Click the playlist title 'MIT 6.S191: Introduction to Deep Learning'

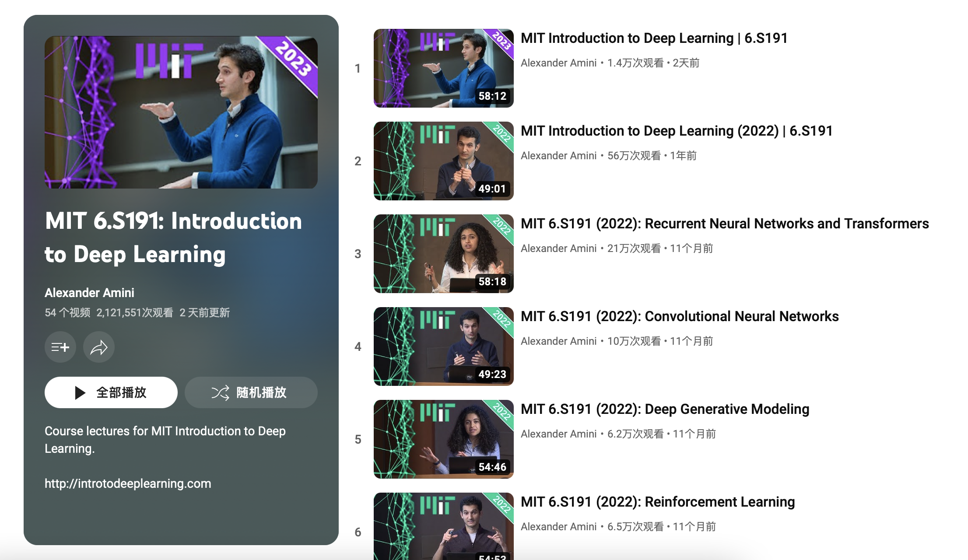click(173, 238)
